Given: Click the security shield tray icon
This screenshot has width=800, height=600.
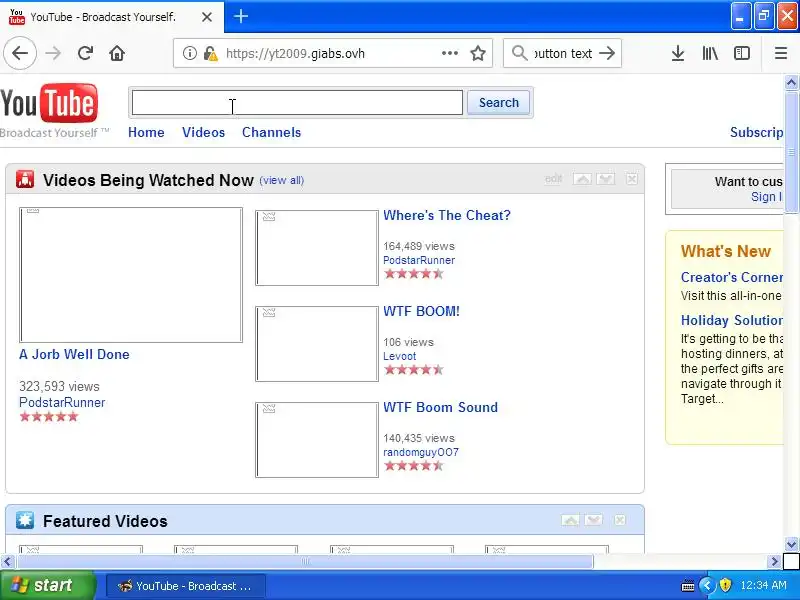Looking at the screenshot, I should (725, 585).
